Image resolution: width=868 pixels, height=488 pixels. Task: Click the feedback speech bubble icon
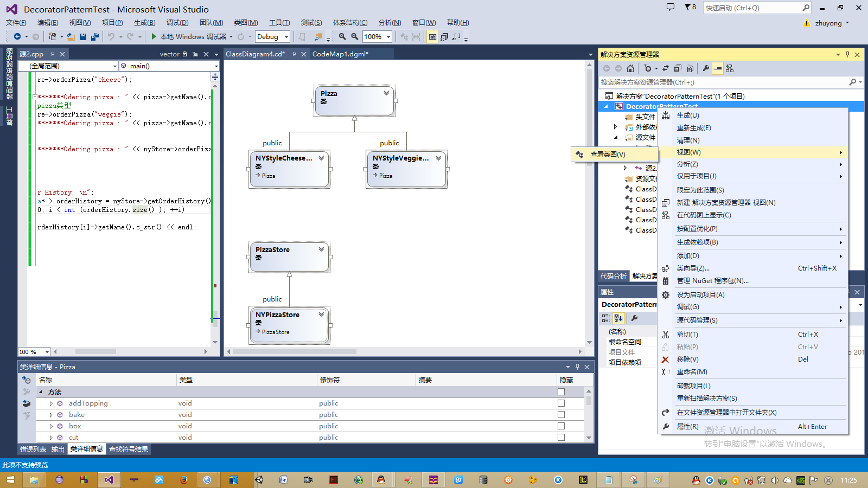[671, 7]
